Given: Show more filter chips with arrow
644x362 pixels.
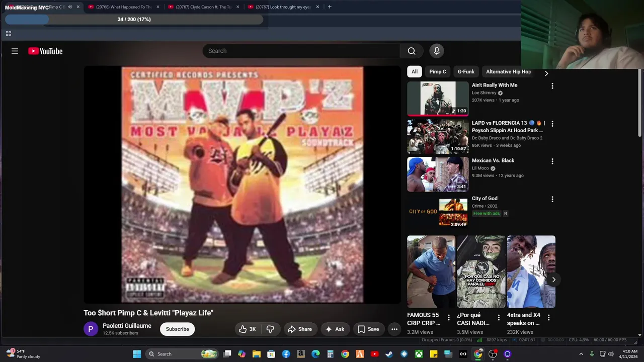Looking at the screenshot, I should pyautogui.click(x=546, y=73).
